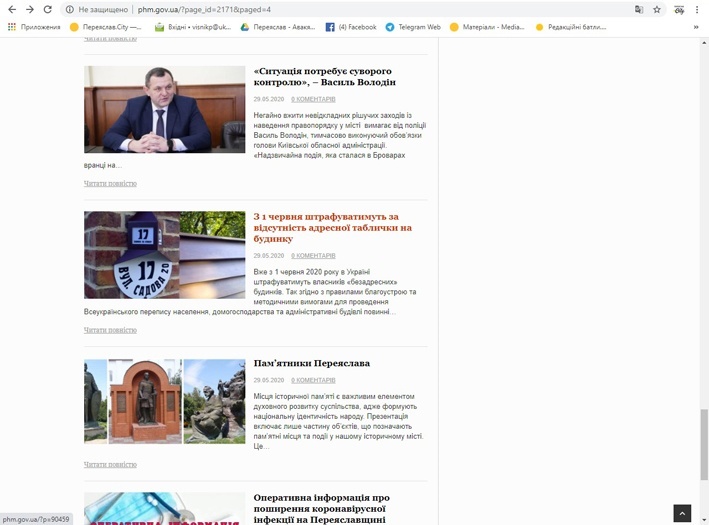Click the date under Пам'ятники Переяслава title
The image size is (709, 525).
tap(269, 380)
